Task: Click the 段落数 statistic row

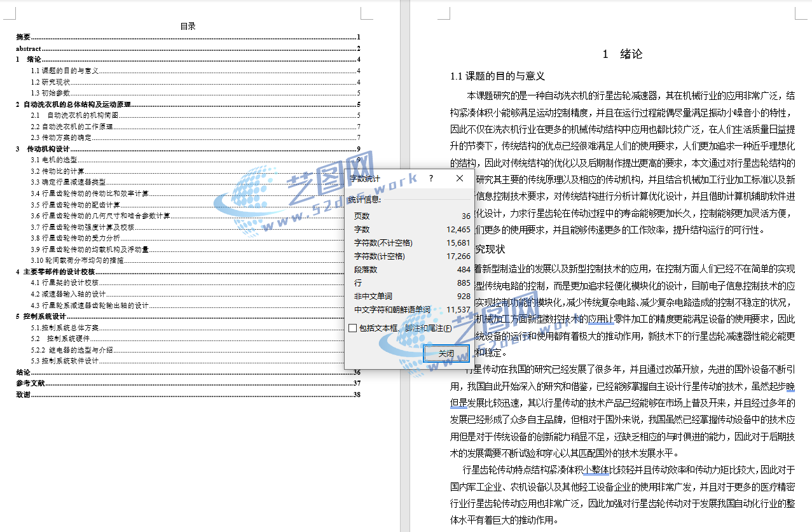Action: point(412,270)
